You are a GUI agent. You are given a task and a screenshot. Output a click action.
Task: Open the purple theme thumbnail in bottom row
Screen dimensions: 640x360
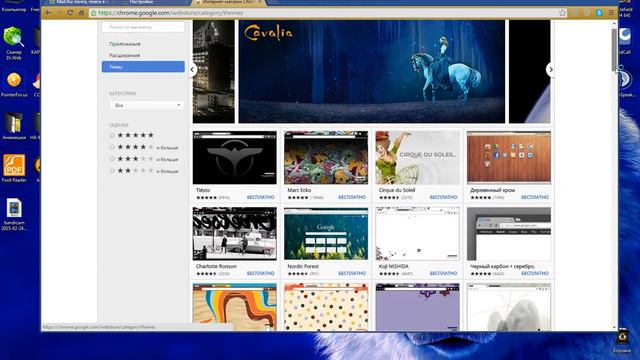coord(418,307)
